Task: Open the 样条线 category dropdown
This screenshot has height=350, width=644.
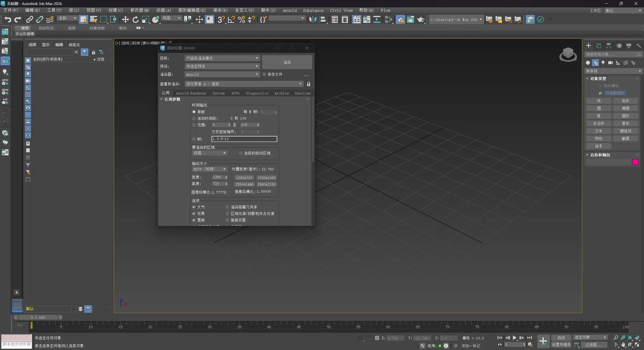Action: tap(613, 71)
